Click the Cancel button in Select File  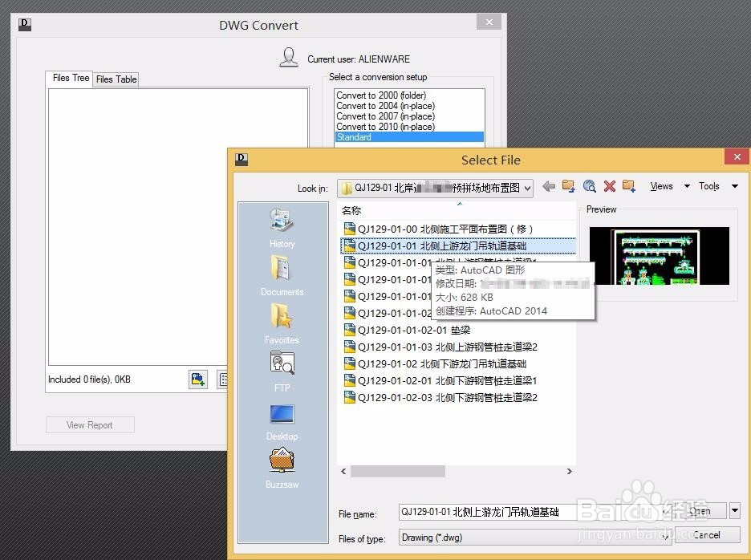pyautogui.click(x=707, y=534)
